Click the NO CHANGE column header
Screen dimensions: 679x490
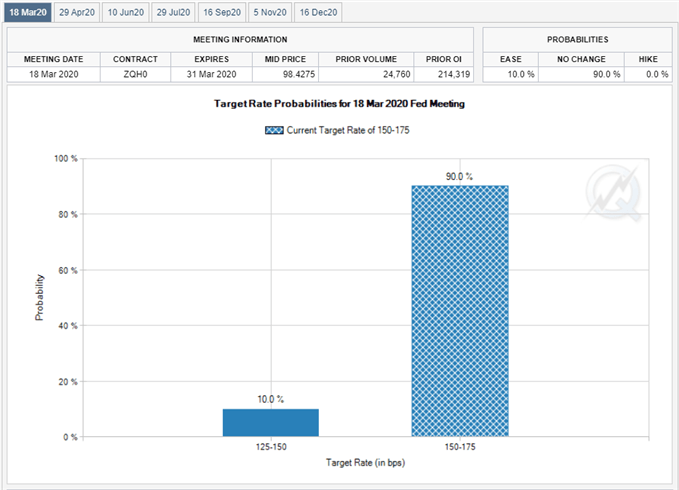[581, 59]
